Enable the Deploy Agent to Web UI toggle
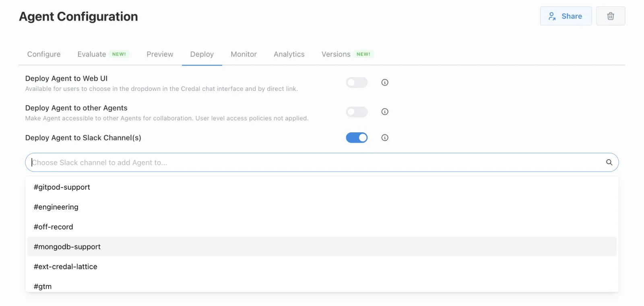Screen dimensions: 644x306 click(357, 82)
